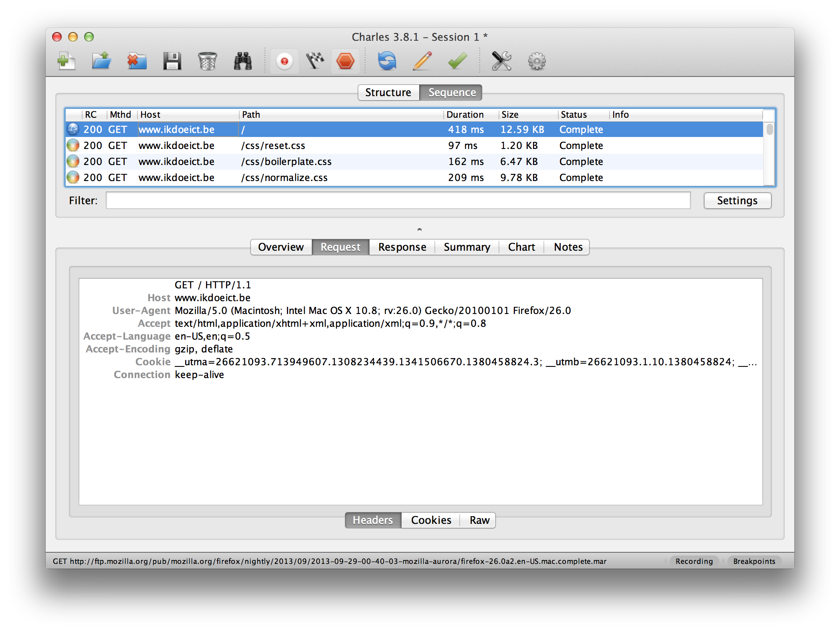View the request in Raw format
Image resolution: width=840 pixels, height=632 pixels.
pyautogui.click(x=479, y=520)
